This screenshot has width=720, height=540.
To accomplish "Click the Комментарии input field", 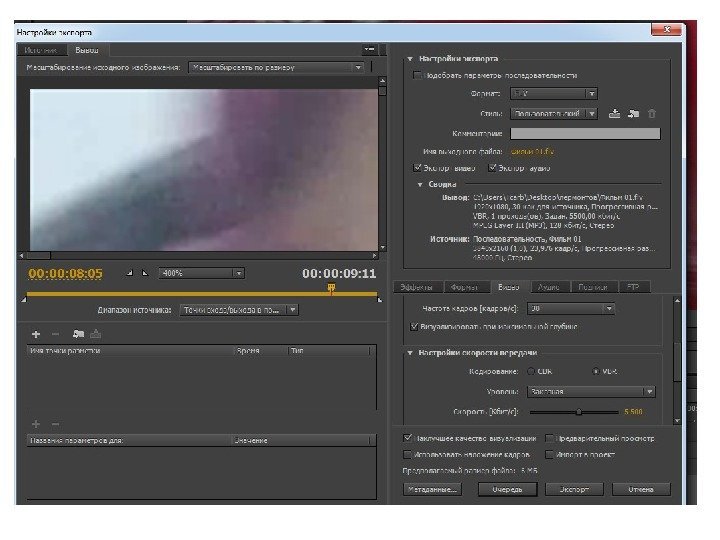I will 585,134.
